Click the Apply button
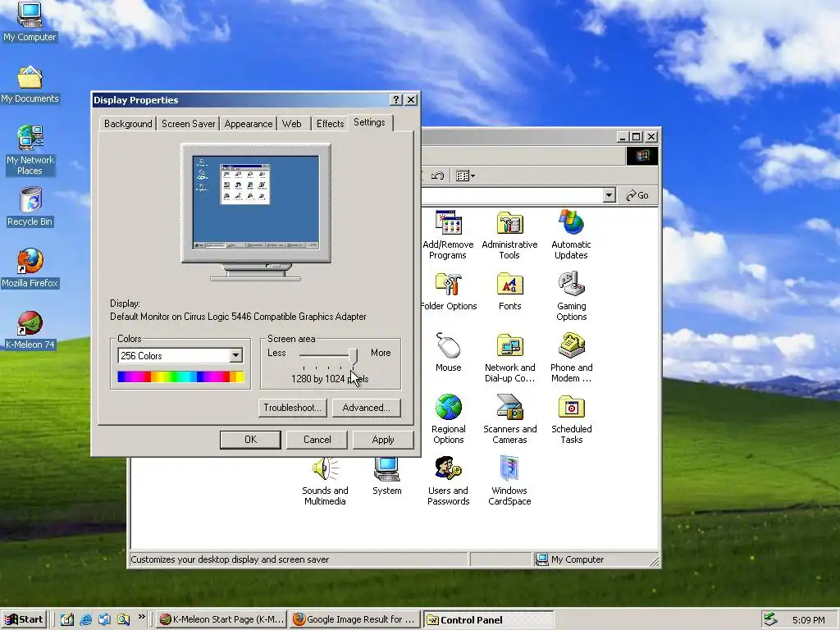 point(383,440)
